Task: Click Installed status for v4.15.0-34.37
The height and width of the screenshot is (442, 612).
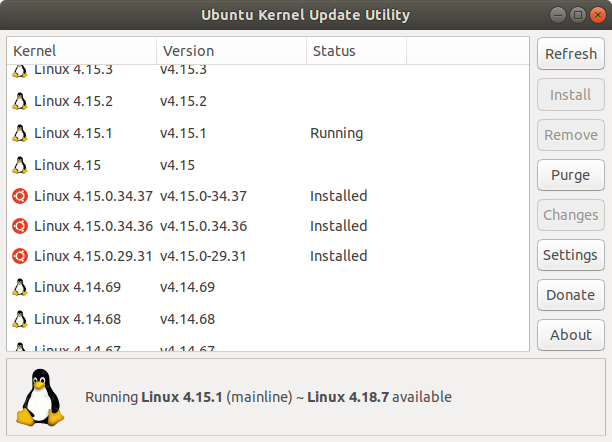Action: click(338, 196)
